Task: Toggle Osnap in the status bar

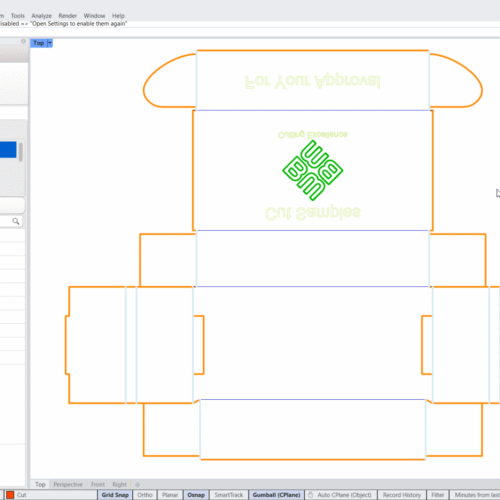Action: point(196,495)
